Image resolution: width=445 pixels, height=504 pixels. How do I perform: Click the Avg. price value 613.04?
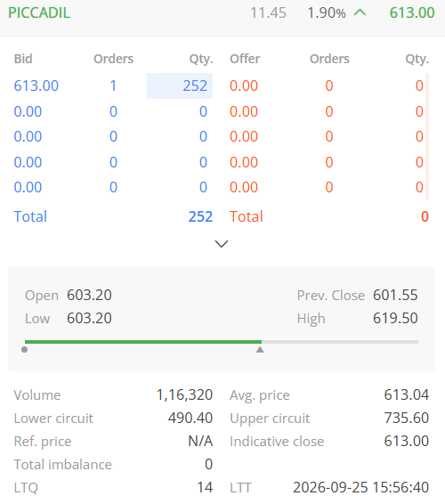click(407, 394)
